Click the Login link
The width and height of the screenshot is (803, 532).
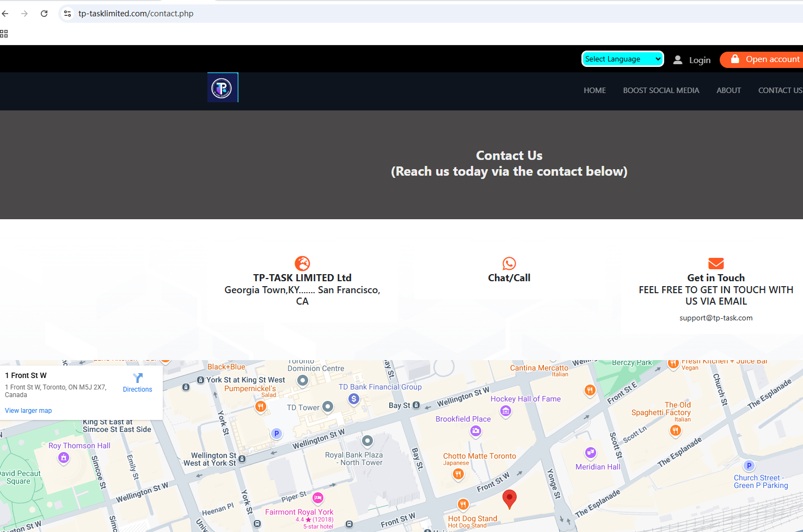[x=699, y=60]
